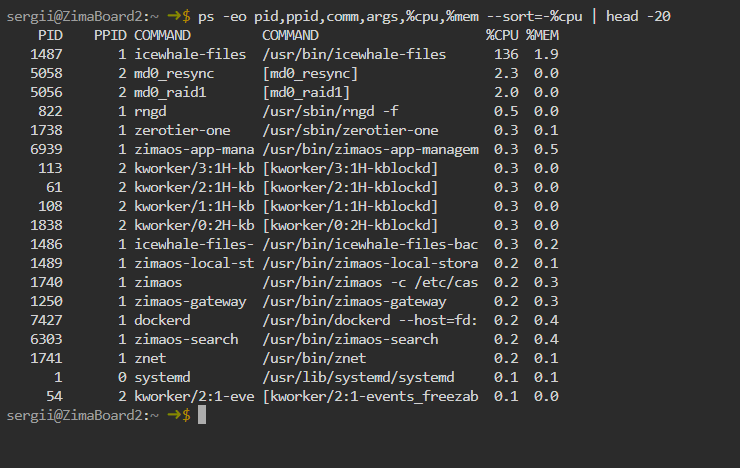Select PID 5058 of md0_resync

pos(46,74)
